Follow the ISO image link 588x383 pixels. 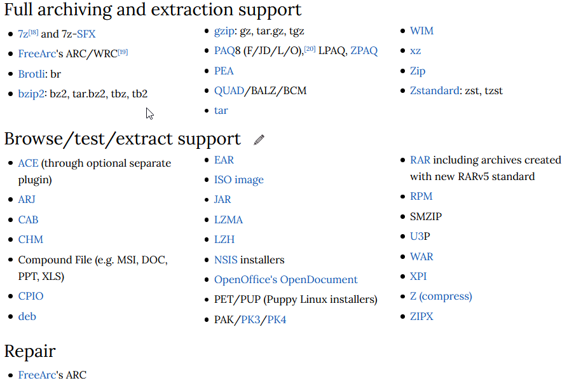pyautogui.click(x=239, y=180)
